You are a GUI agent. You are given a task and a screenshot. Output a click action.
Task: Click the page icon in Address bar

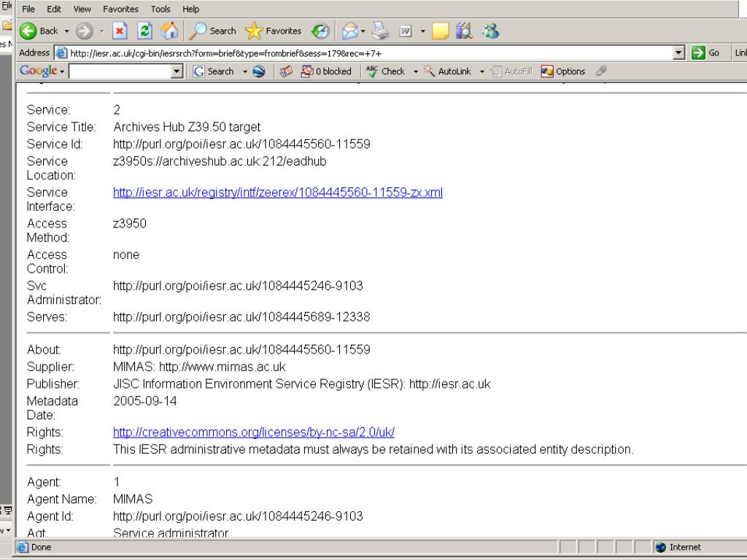[61, 52]
